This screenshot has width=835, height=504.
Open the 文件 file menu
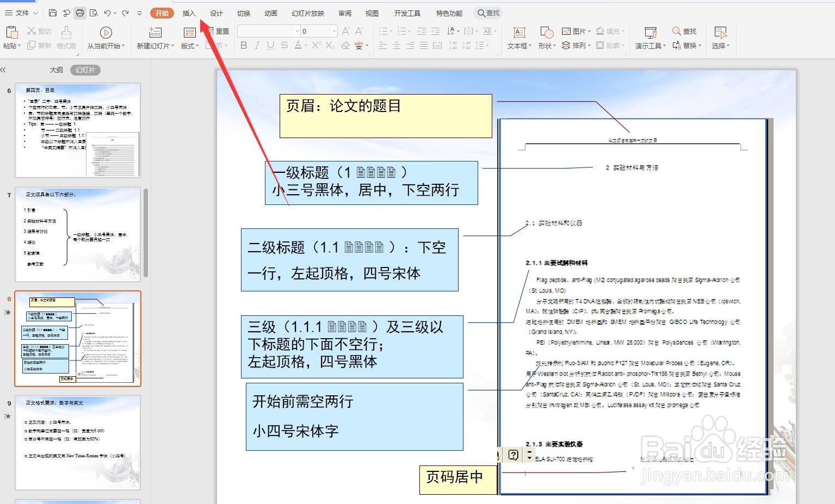pos(20,13)
